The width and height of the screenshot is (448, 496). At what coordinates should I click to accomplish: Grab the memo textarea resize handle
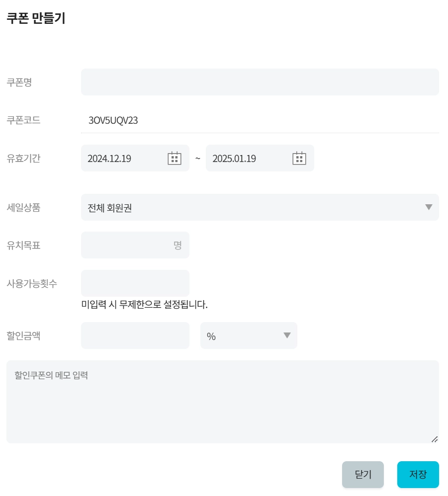point(434,439)
